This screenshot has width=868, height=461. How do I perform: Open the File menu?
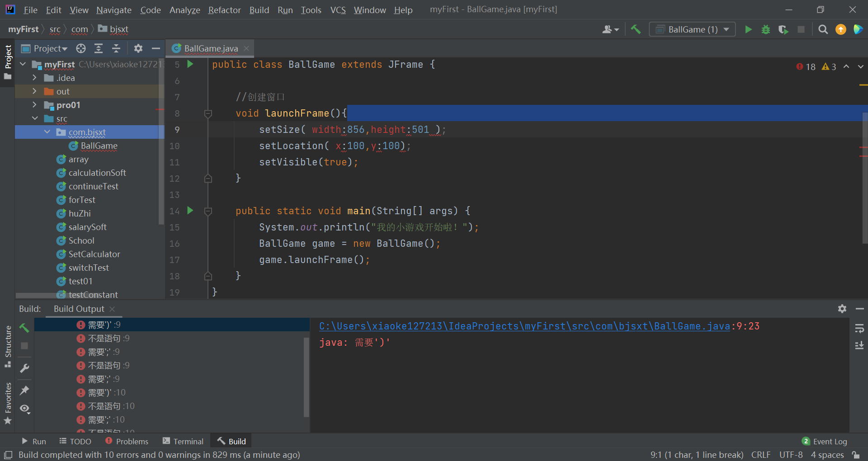pyautogui.click(x=30, y=9)
